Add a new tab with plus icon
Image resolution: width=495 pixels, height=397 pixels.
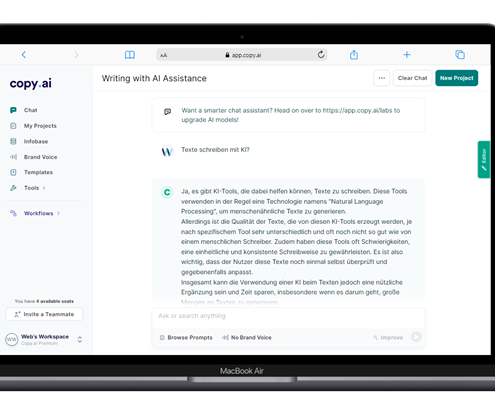407,54
